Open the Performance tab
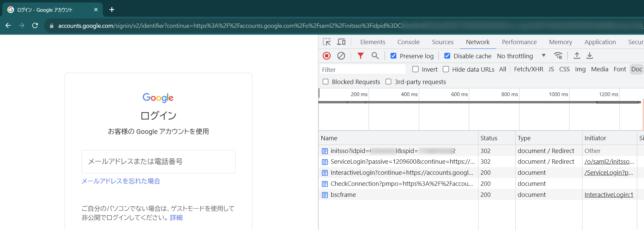The height and width of the screenshot is (230, 644). point(519,42)
